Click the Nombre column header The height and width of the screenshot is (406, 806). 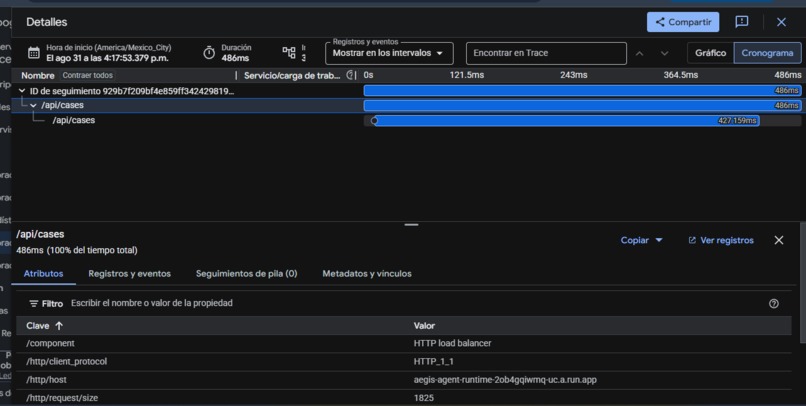38,76
